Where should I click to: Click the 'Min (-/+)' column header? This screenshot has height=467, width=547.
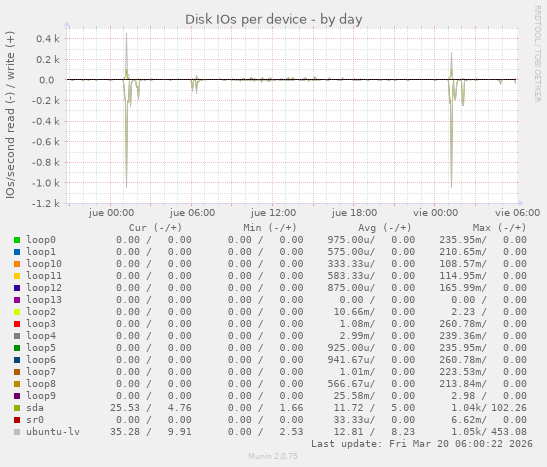[x=270, y=228]
